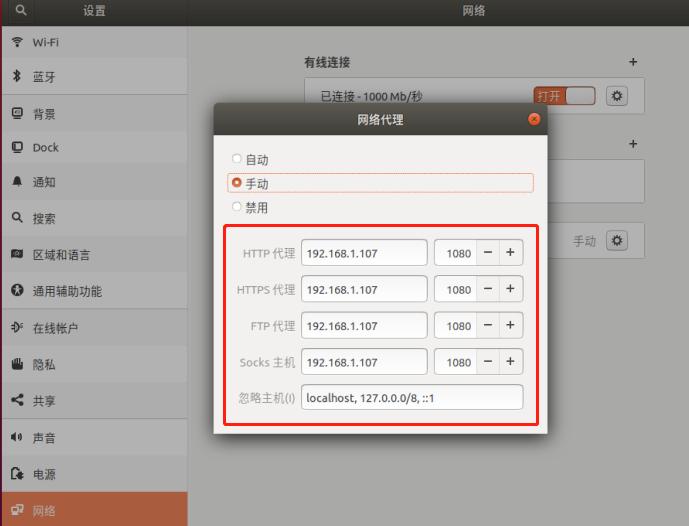Click the 忽略主机 input field
The height and width of the screenshot is (526, 689).
[x=412, y=398]
